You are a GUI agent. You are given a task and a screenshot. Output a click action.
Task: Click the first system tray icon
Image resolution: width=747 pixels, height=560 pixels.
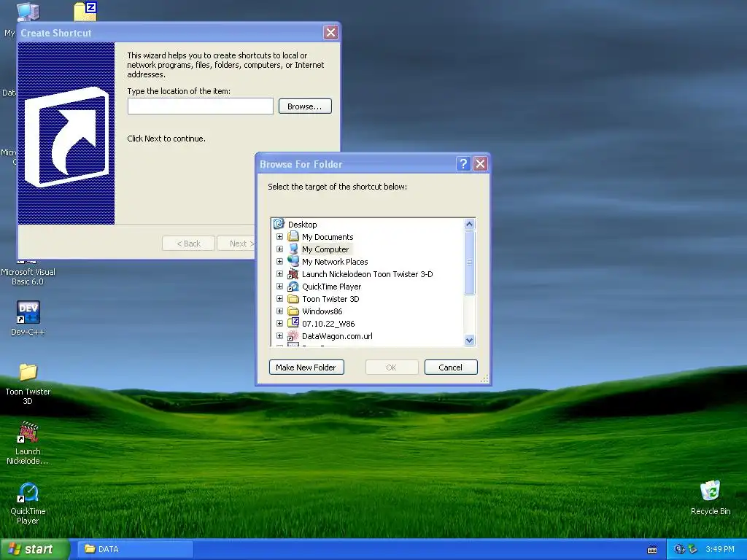[x=679, y=549]
